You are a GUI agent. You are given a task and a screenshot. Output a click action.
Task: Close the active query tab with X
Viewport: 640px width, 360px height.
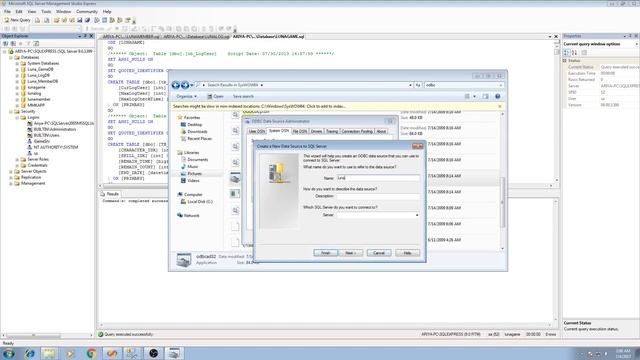(556, 36)
